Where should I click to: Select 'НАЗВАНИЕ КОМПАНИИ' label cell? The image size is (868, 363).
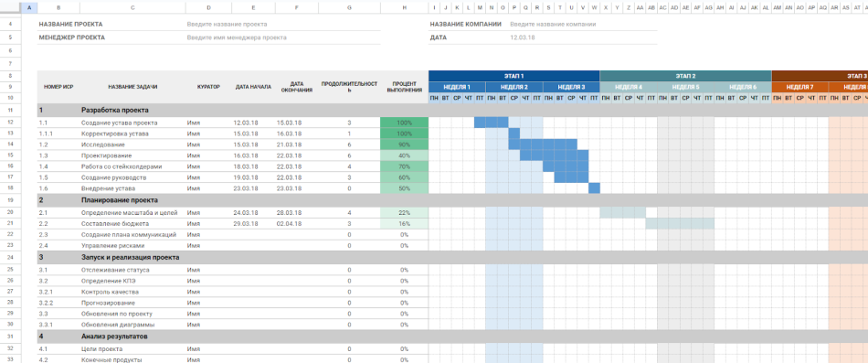coord(466,25)
